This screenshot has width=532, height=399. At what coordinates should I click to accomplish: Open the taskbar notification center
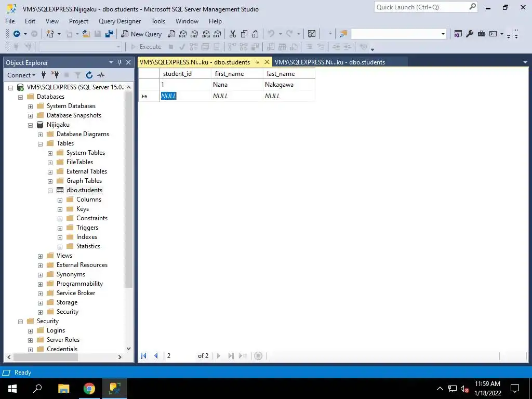515,389
